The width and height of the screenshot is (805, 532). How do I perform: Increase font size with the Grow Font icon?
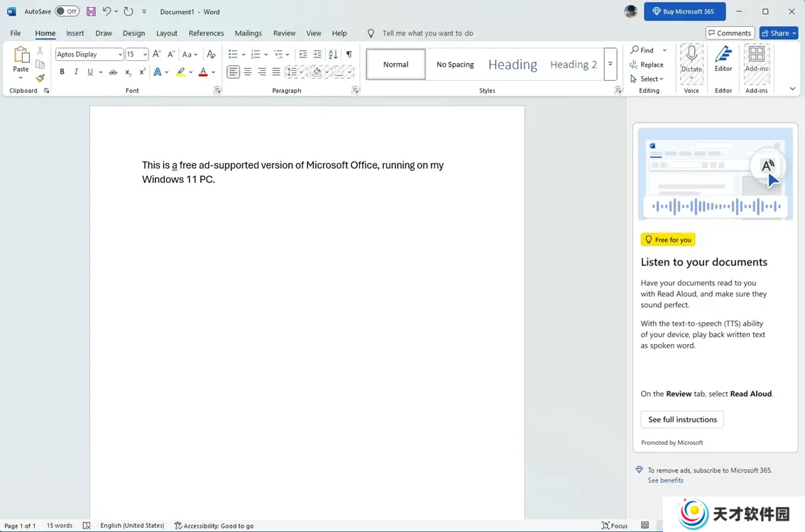click(x=157, y=54)
